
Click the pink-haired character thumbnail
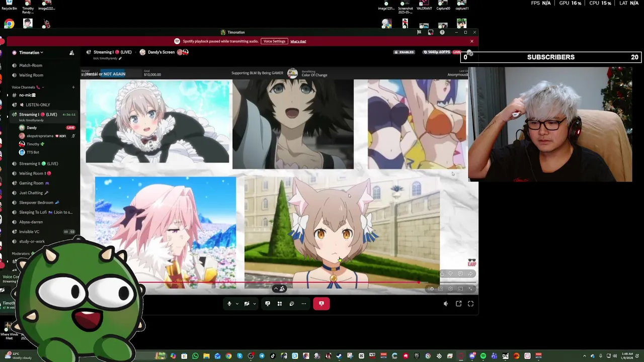tap(166, 232)
